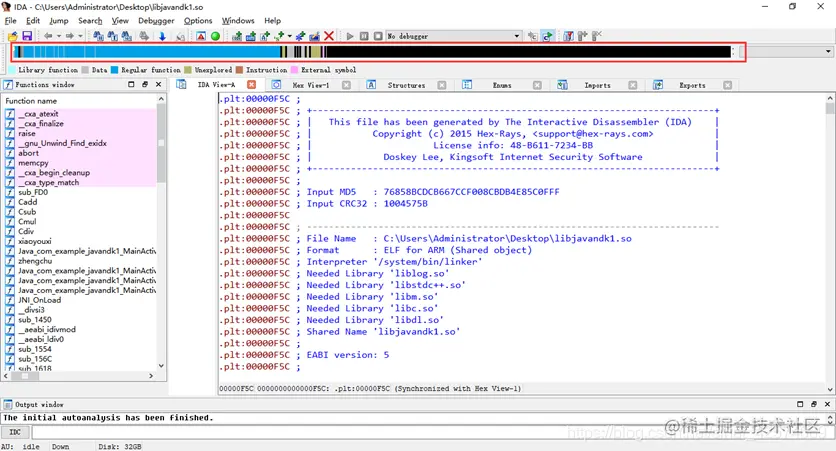836x451 pixels.
Task: Select the JNI_OnLoad function
Action: pos(39,300)
